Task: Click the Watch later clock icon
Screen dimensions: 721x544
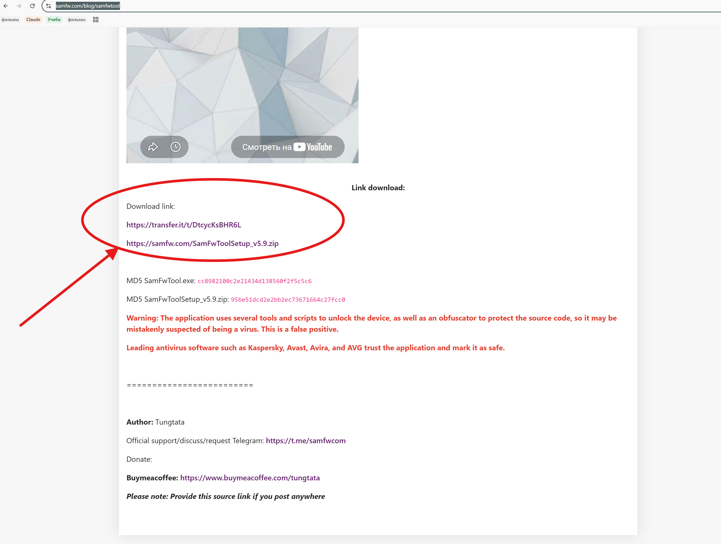Action: (x=175, y=147)
